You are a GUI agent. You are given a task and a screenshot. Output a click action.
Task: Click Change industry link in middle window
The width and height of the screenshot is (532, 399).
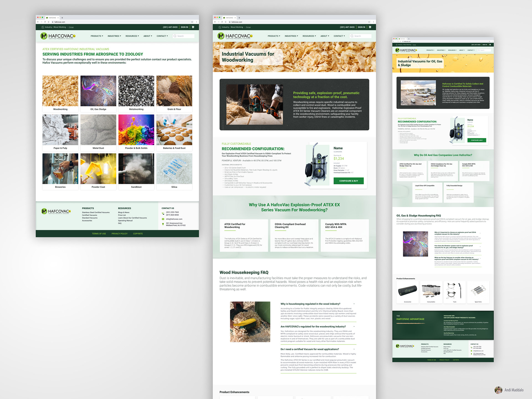248,27
